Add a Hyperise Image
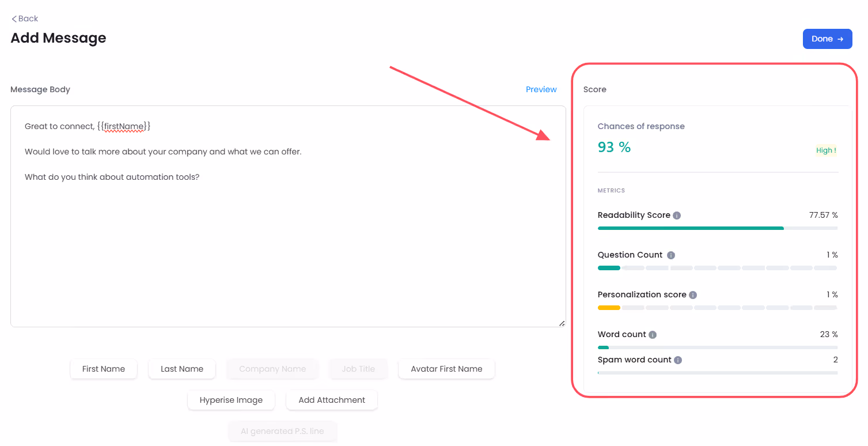The width and height of the screenshot is (868, 446). (x=231, y=400)
